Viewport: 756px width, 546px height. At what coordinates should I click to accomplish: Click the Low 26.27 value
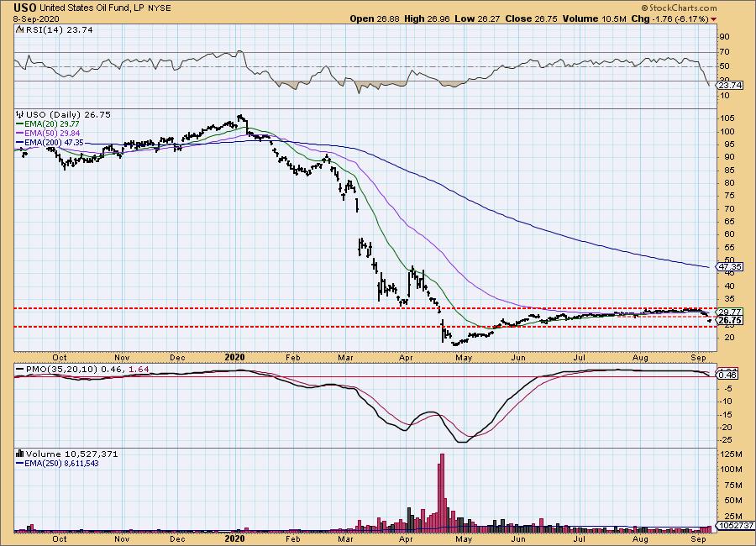(477, 18)
